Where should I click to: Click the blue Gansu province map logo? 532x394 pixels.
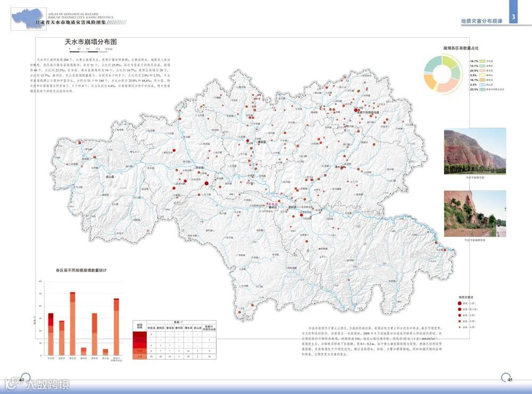click(x=29, y=19)
